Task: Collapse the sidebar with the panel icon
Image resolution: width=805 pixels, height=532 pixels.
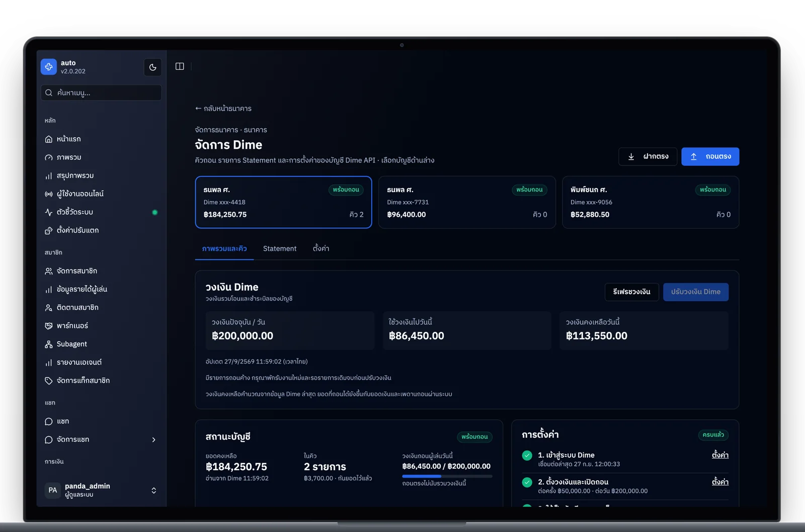Action: [x=180, y=66]
